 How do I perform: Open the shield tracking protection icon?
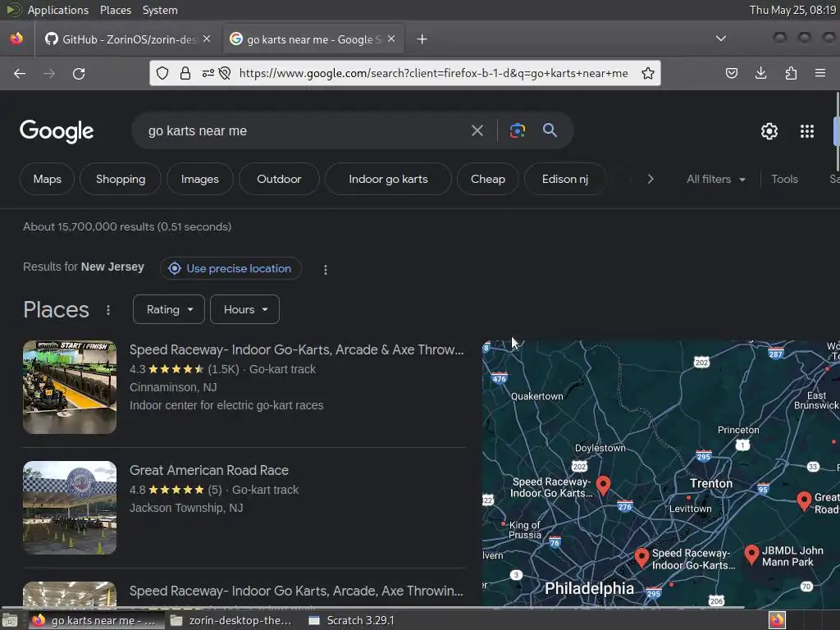coord(162,73)
